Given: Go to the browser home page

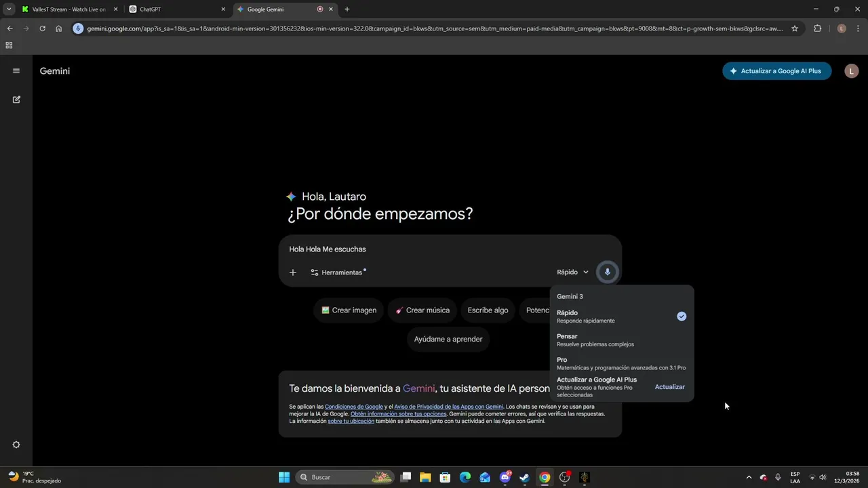Looking at the screenshot, I should 59,28.
